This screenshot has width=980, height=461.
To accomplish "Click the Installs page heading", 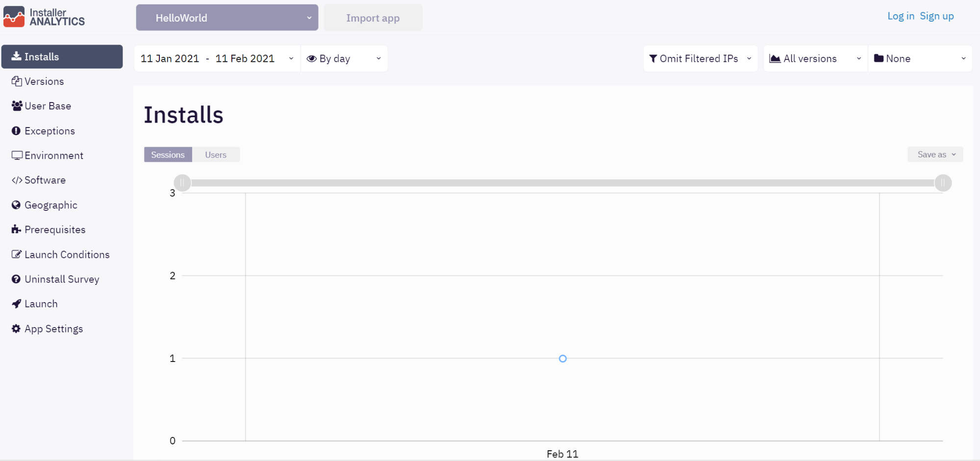I will pyautogui.click(x=183, y=115).
